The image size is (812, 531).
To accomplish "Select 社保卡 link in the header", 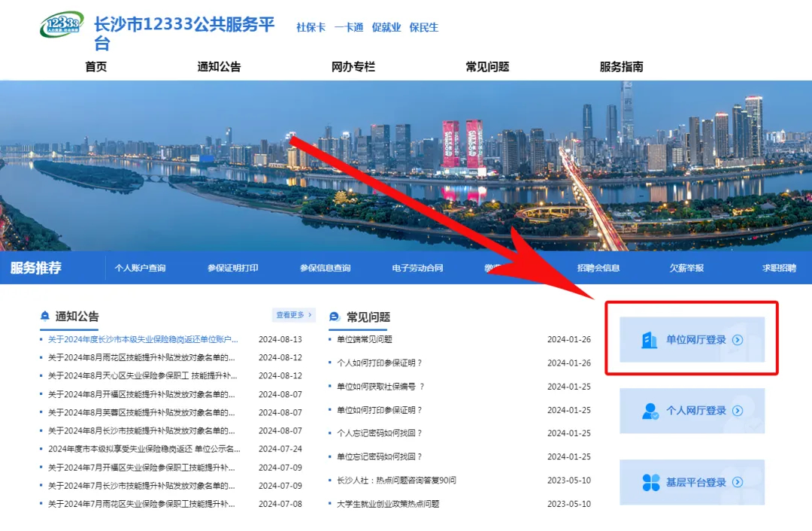I will [311, 27].
